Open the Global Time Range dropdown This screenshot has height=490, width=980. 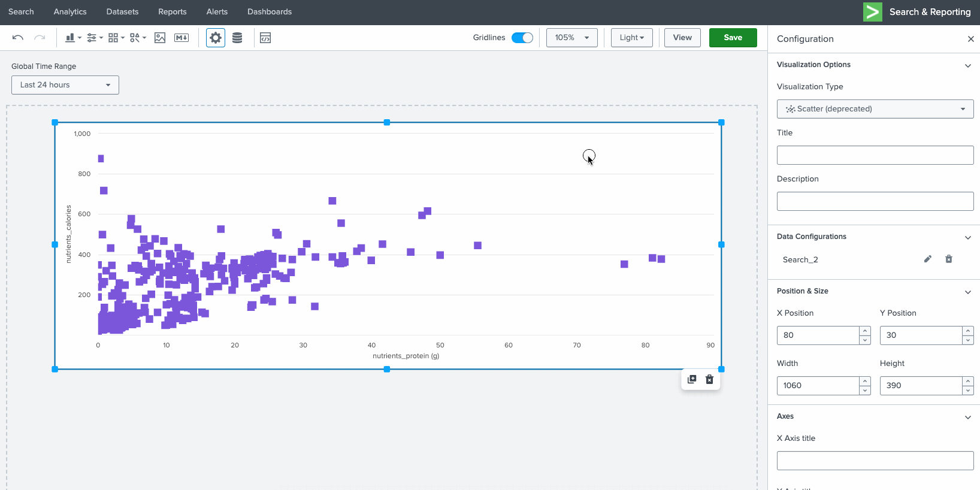click(65, 85)
